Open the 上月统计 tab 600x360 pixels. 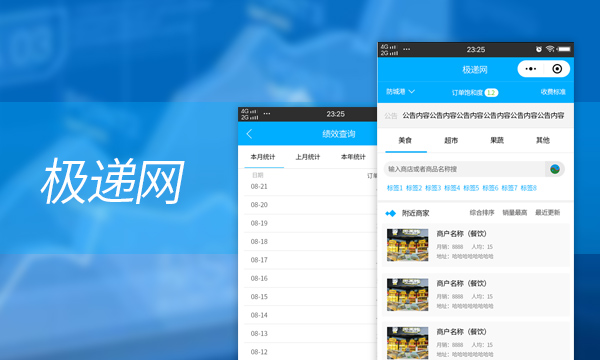pyautogui.click(x=308, y=157)
